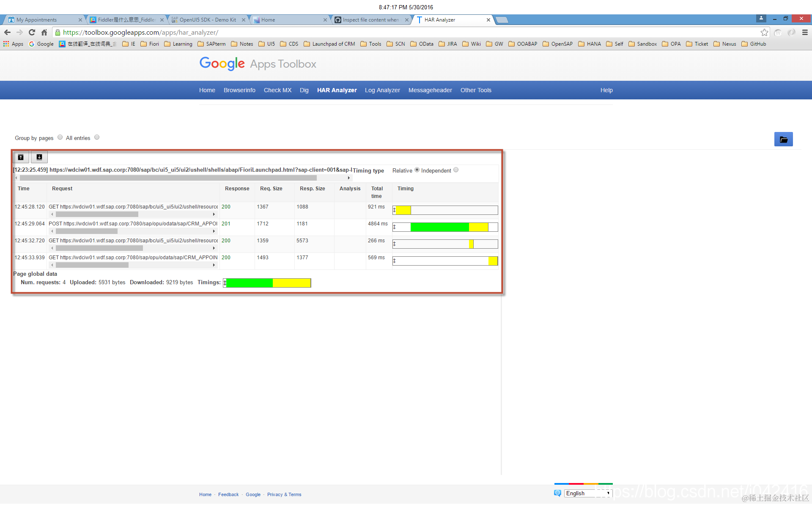This screenshot has width=812, height=505.
Task: Click the browser back arrow
Action: click(x=7, y=33)
